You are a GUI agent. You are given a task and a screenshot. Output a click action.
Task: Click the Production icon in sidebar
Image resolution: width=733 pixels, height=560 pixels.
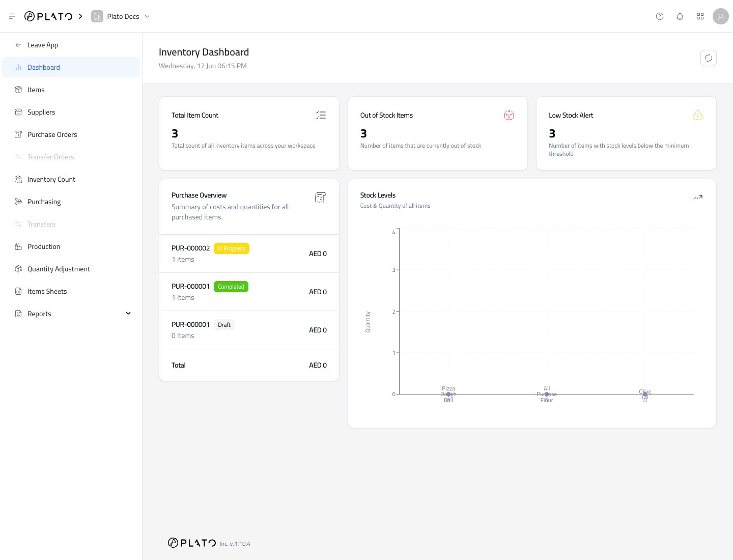click(x=18, y=246)
